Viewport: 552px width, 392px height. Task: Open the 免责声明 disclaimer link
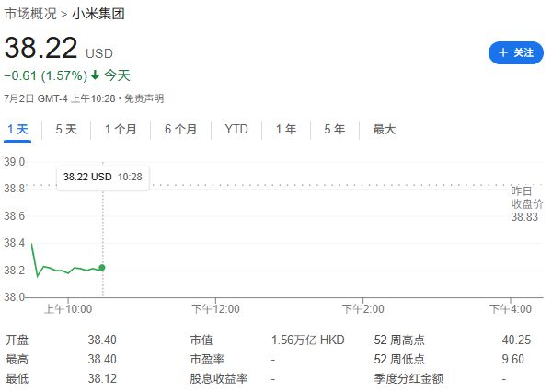coord(144,98)
